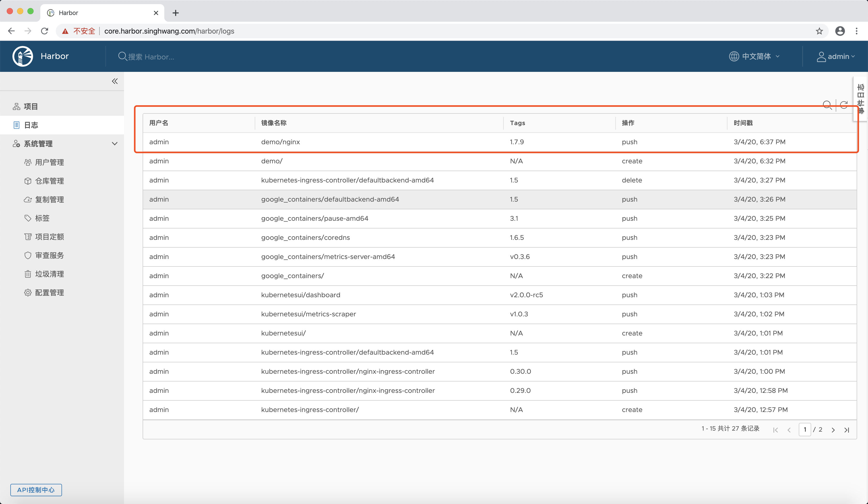
Task: Open Chrome three-dot menu
Action: point(857,31)
